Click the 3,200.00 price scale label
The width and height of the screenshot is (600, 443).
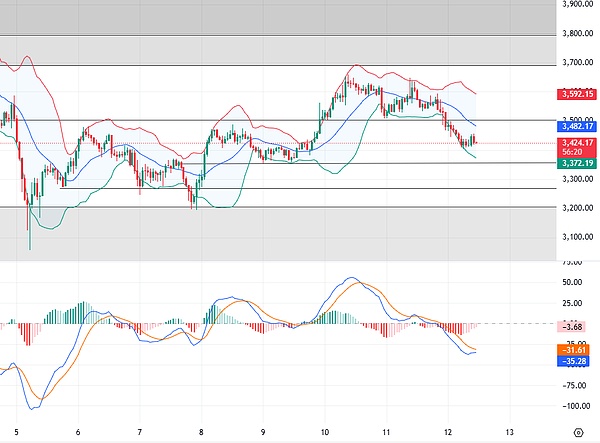[x=576, y=208]
